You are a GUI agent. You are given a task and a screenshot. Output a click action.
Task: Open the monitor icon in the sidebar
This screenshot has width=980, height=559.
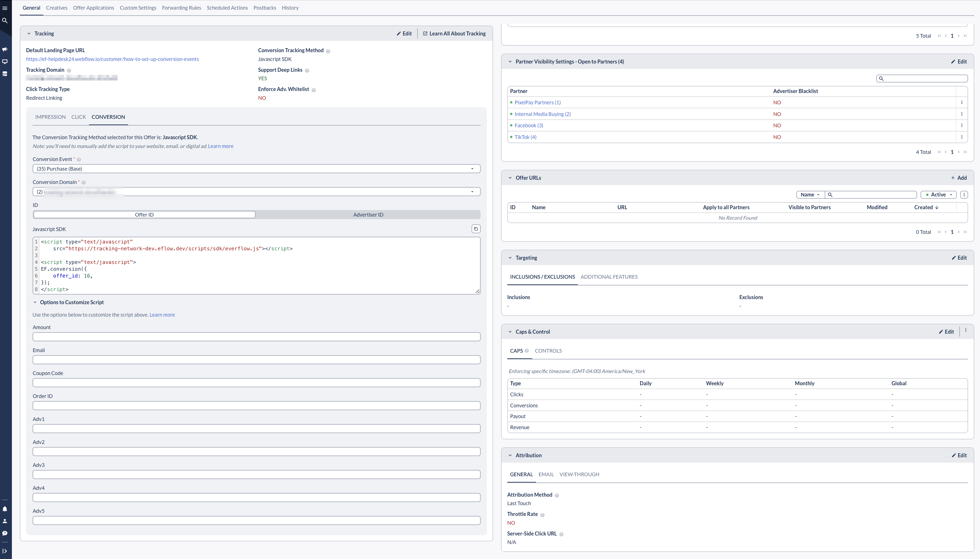5,62
